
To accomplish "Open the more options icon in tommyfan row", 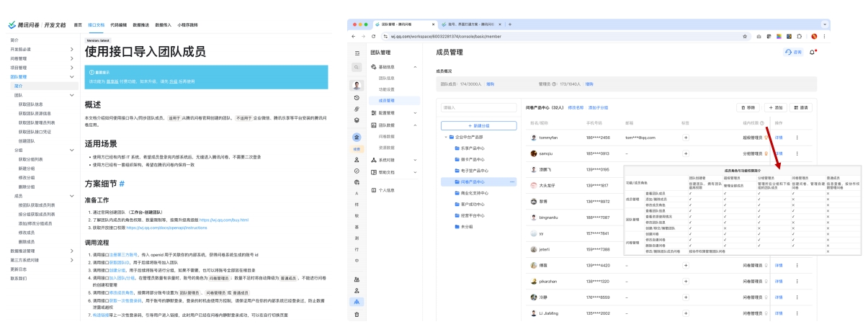I will click(x=797, y=137).
